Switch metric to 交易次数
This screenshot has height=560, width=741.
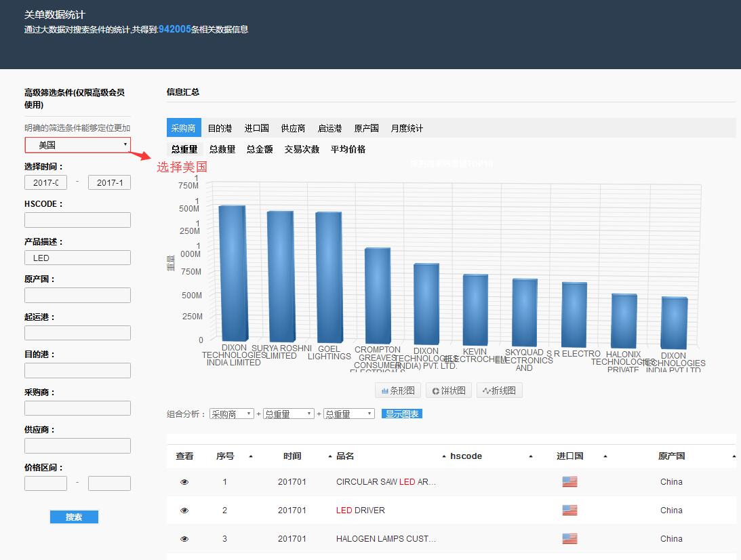302,149
